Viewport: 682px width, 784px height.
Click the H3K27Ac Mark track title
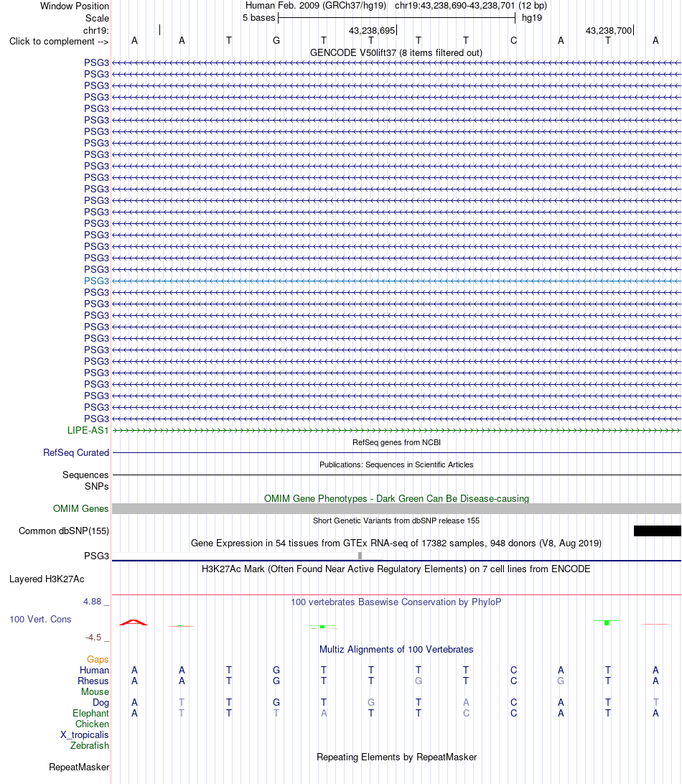pos(396,569)
